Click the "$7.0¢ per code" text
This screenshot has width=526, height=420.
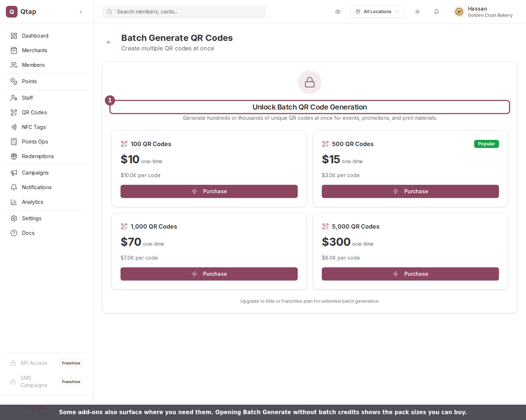(x=139, y=258)
